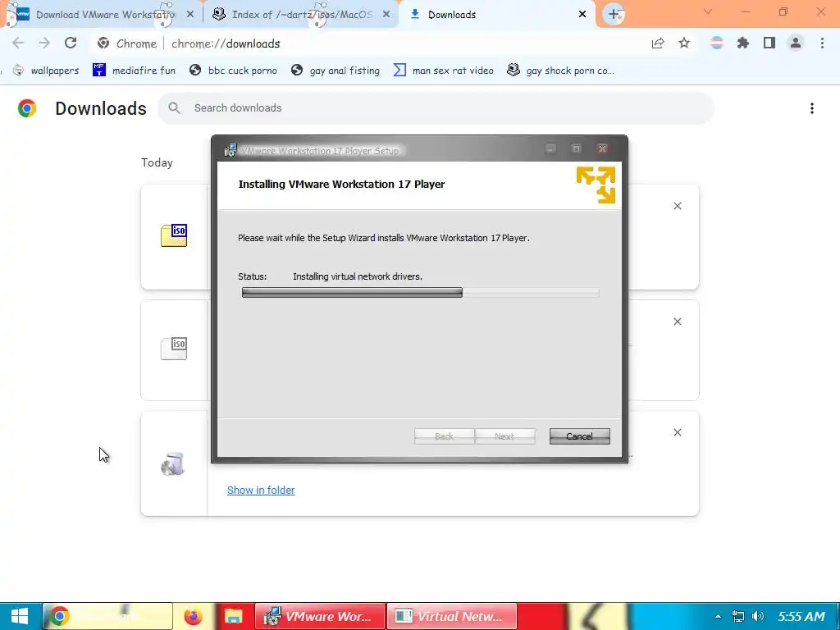Viewport: 840px width, 630px height.
Task: Click the 'Installing virtual network drivers.' status text
Action: pyautogui.click(x=358, y=276)
